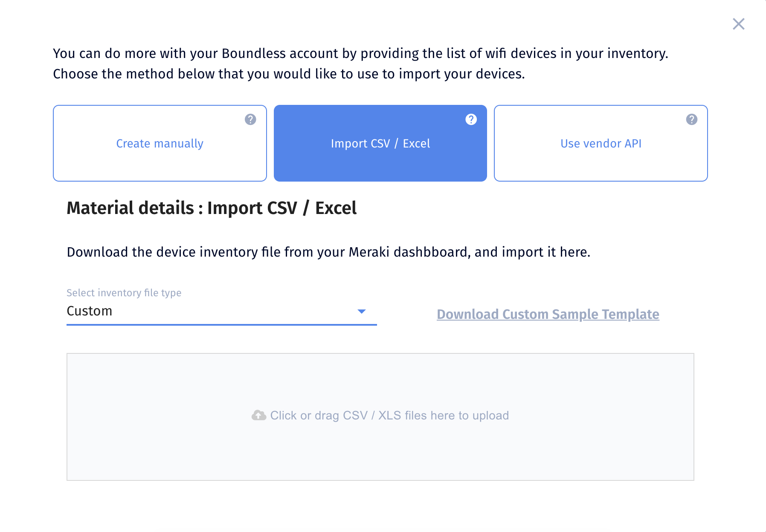Screen dimensions: 766x532
Task: Click the file upload drop zone
Action: pyautogui.click(x=380, y=417)
